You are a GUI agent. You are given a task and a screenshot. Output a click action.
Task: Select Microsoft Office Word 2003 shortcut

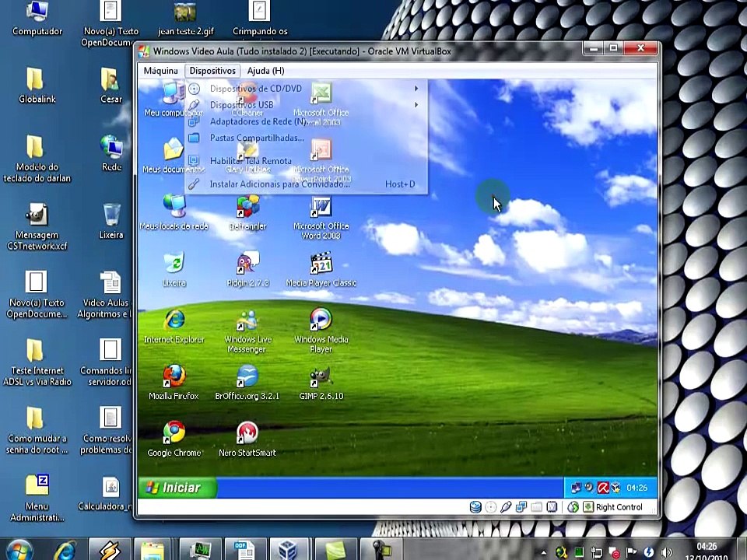tap(321, 218)
